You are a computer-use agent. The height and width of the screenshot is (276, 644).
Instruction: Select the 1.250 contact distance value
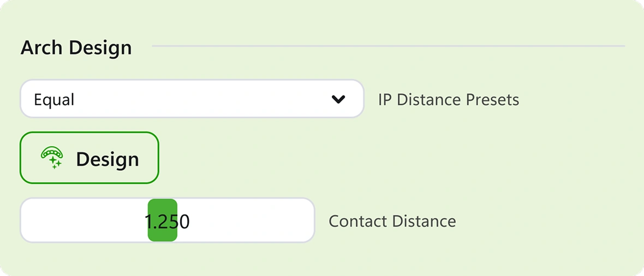click(167, 222)
